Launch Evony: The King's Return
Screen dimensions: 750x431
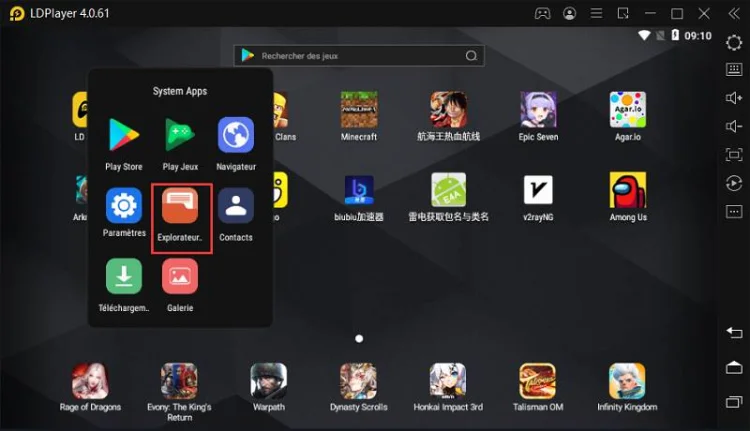coord(179,381)
